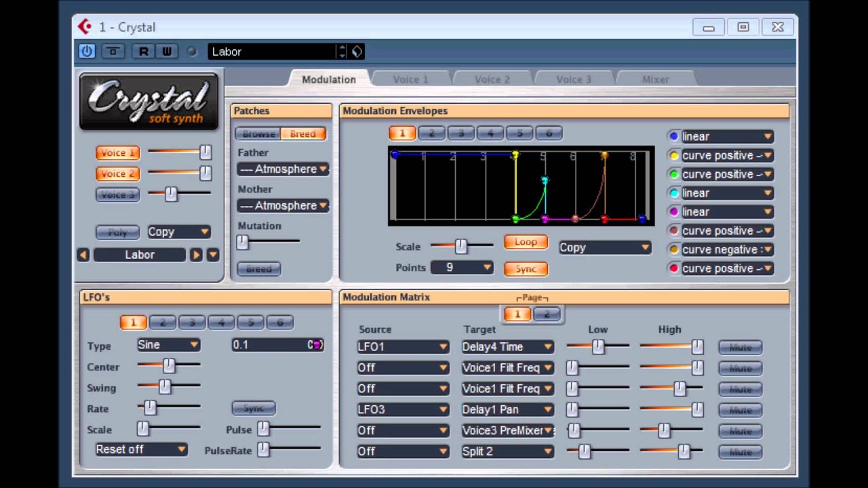Toggle envelope Loop button
868x488 pixels.
coord(526,242)
